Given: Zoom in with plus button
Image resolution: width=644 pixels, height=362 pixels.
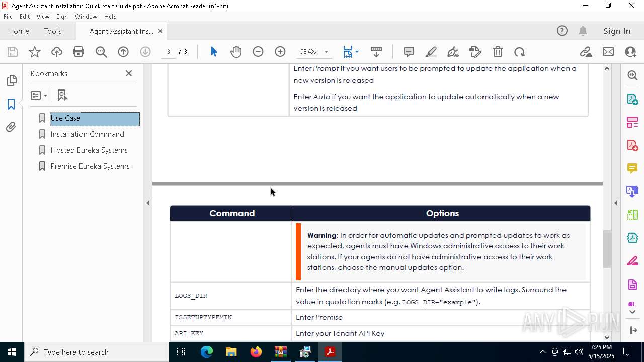Looking at the screenshot, I should 280,52.
